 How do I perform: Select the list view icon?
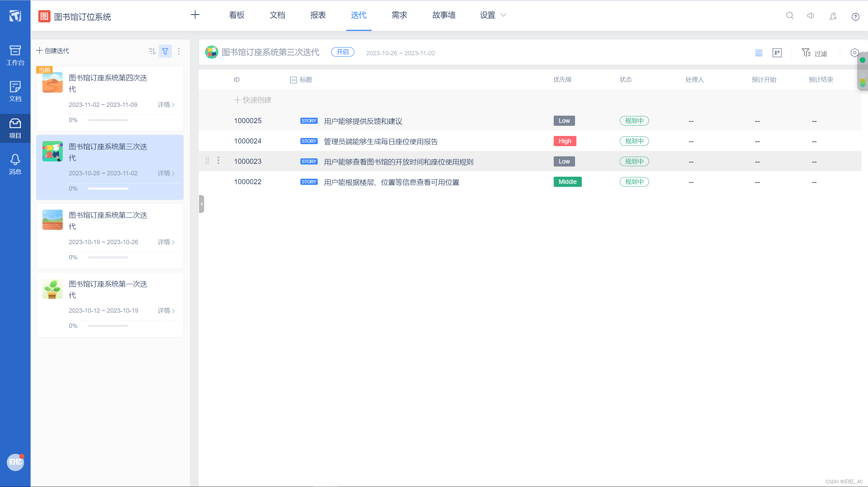(x=759, y=53)
